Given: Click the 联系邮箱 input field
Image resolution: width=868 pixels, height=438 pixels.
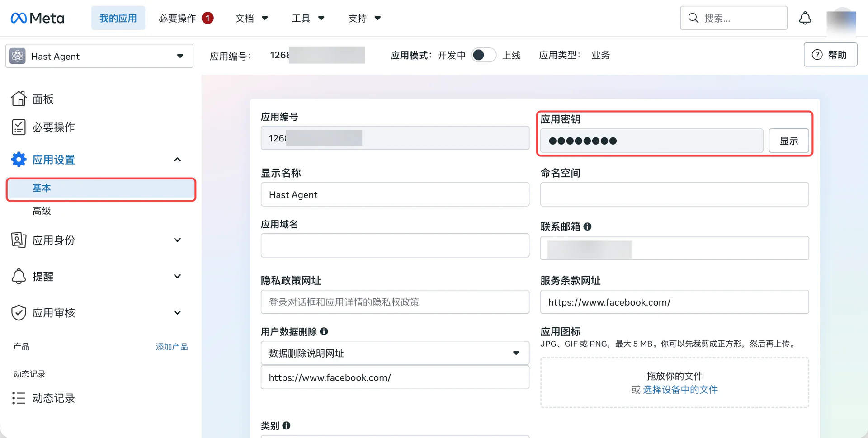Looking at the screenshot, I should tap(675, 248).
